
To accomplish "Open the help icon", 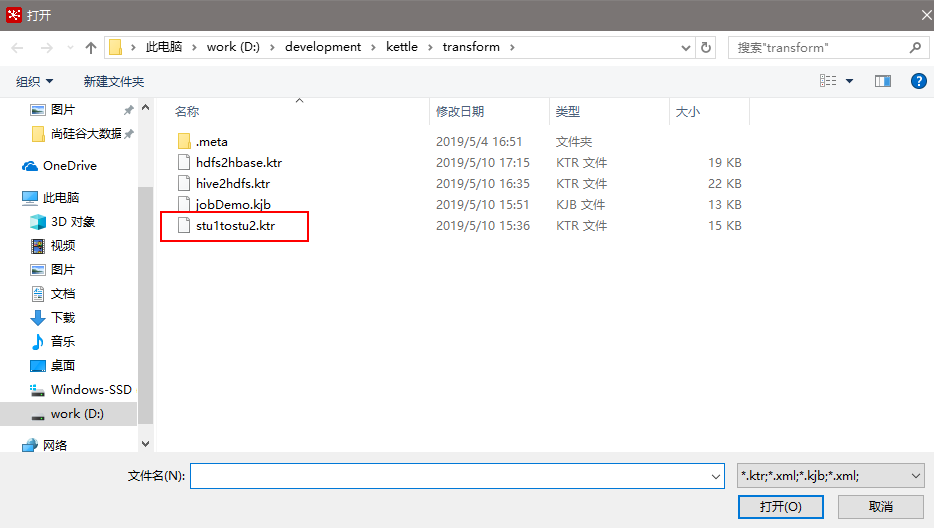I will click(919, 81).
